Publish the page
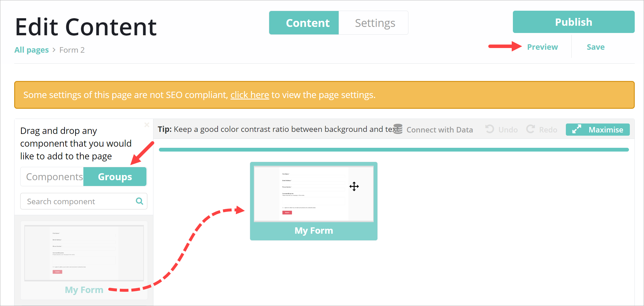 [573, 22]
